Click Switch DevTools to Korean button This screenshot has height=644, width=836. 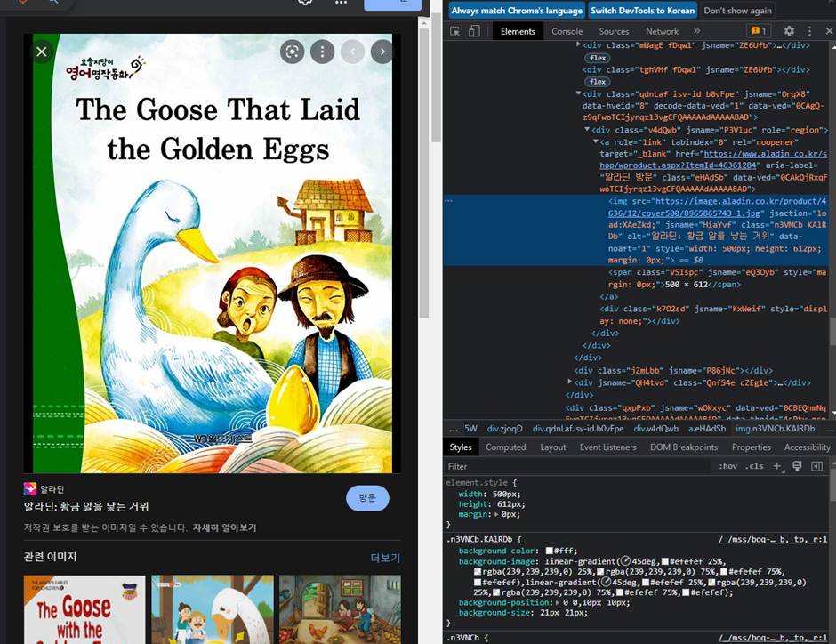pyautogui.click(x=642, y=11)
